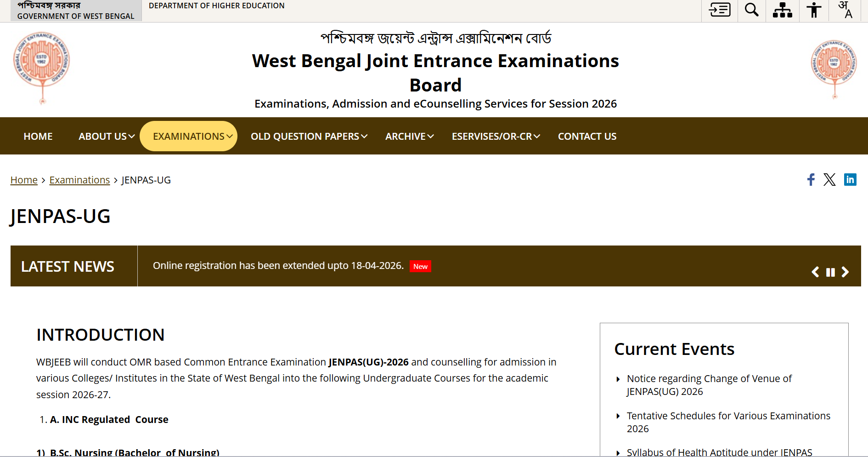Click the right WBJEEB emblem logo
Image resolution: width=868 pixels, height=457 pixels.
point(834,69)
